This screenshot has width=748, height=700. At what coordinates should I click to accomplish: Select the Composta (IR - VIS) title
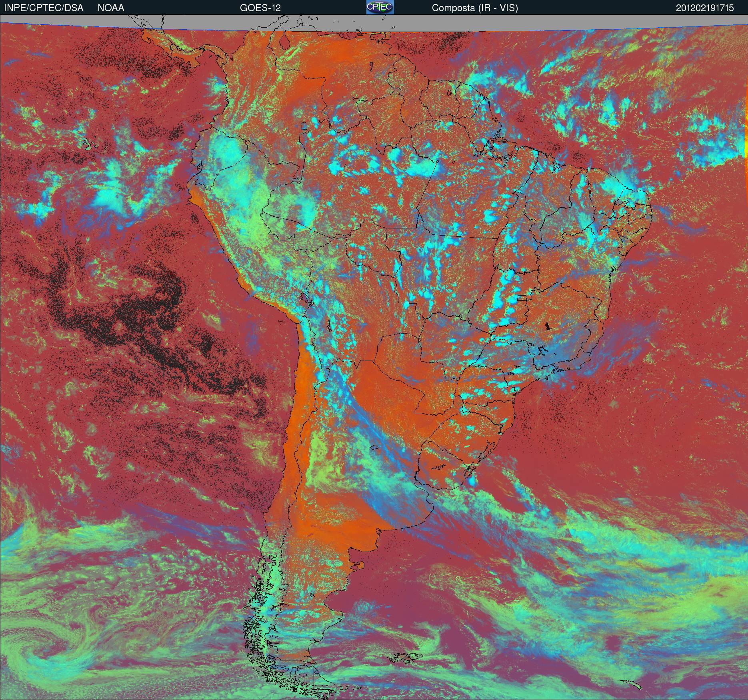point(475,8)
